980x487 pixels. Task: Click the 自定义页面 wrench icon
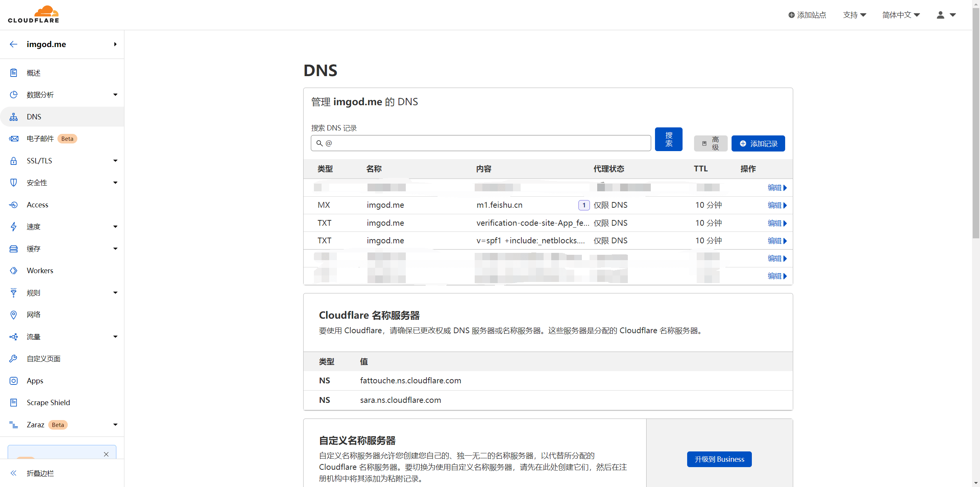coord(13,359)
